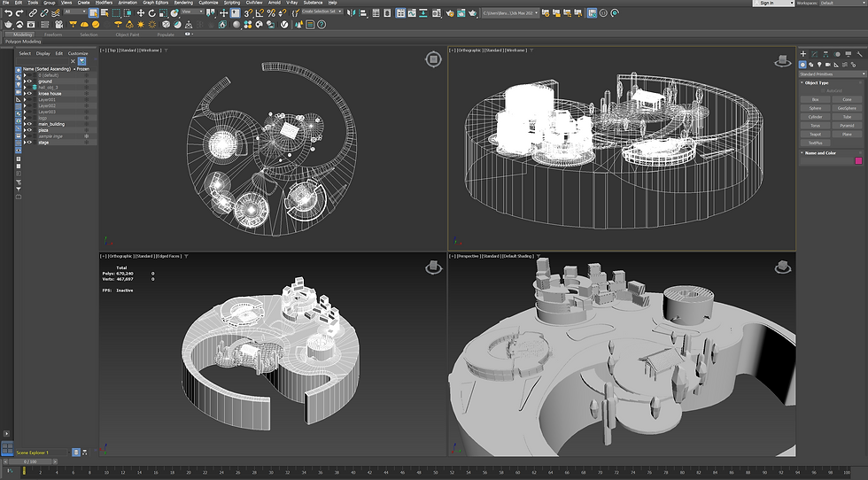
Task: Toggle visibility eye of stage layer
Action: pyautogui.click(x=29, y=143)
